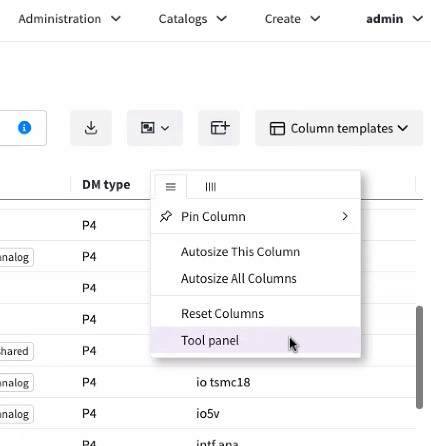Click the vertical scrollbar thumb
The image size is (431, 446).
[x=419, y=357]
